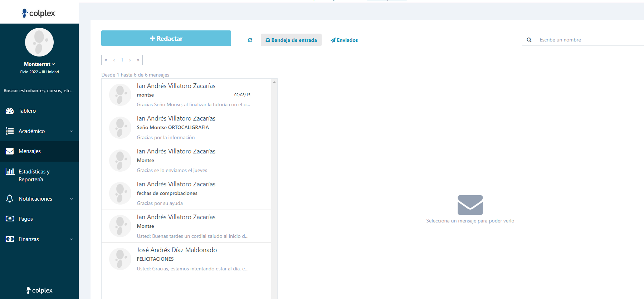Open message Seño Montse ORTOCALIGRAFIA
The image size is (644, 299).
pyautogui.click(x=186, y=128)
